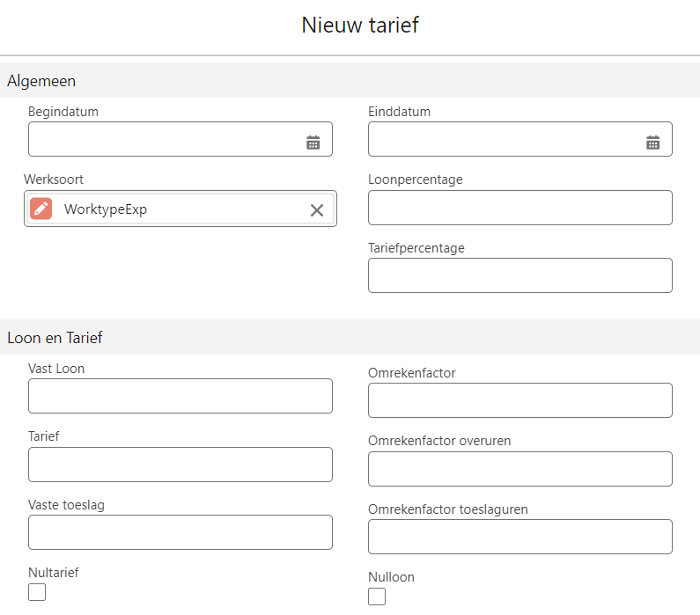The image size is (700, 615).
Task: Focus the Vast Loon field
Action: tap(180, 396)
